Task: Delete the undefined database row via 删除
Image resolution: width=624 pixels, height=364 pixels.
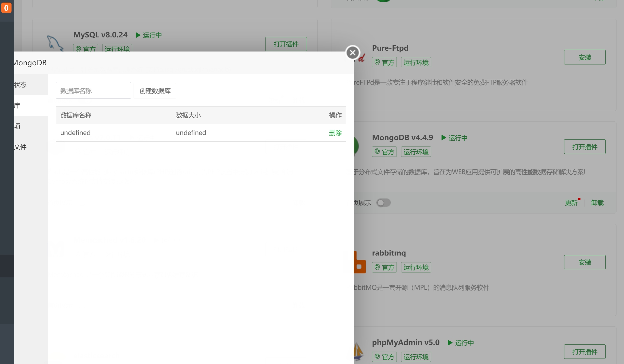Action: tap(335, 133)
